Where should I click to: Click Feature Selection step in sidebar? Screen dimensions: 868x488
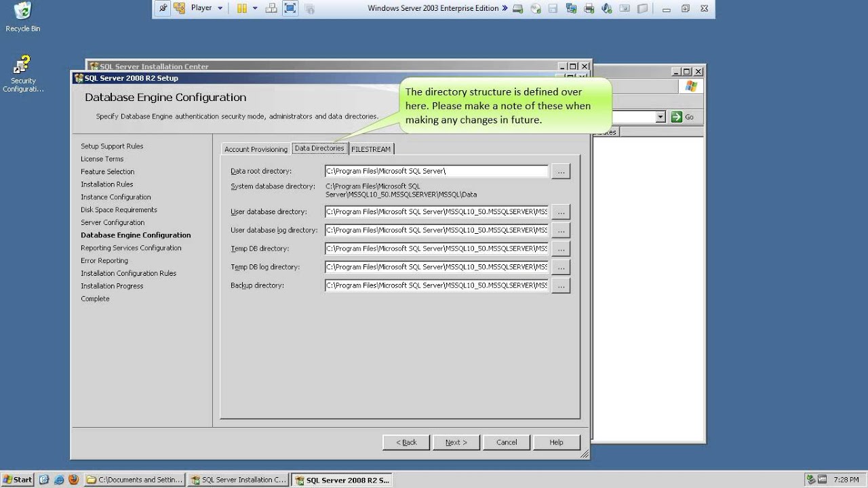point(107,171)
